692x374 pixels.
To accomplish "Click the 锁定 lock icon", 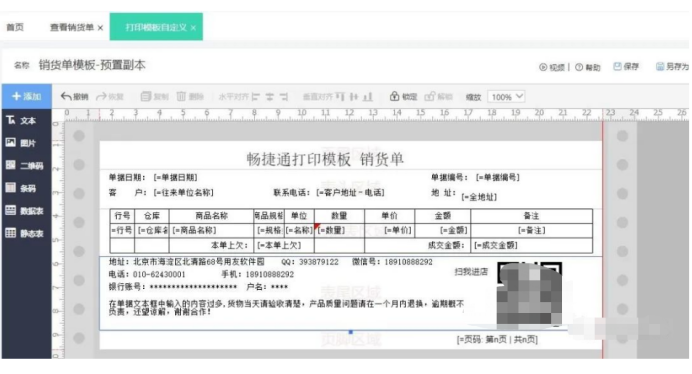I will tap(395, 96).
